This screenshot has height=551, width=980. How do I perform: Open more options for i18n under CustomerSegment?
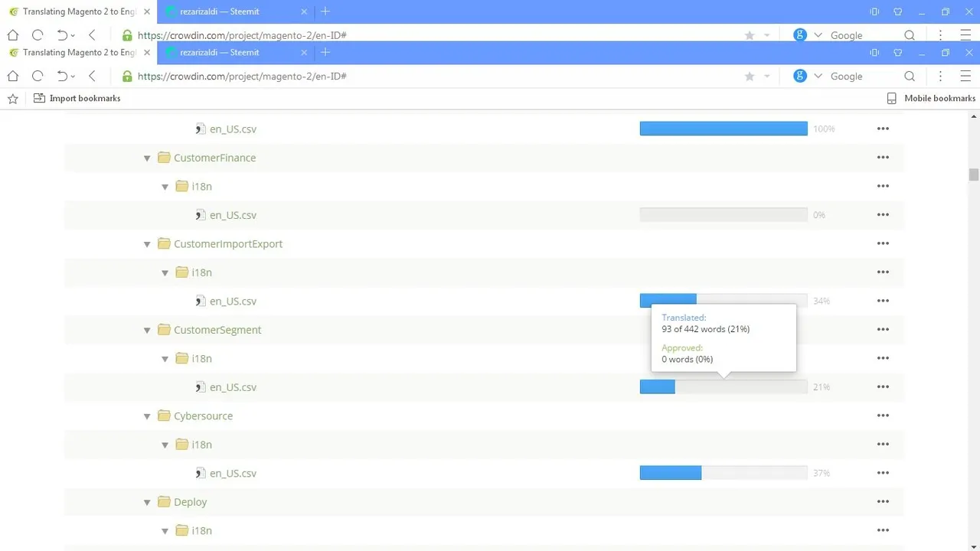[883, 358]
